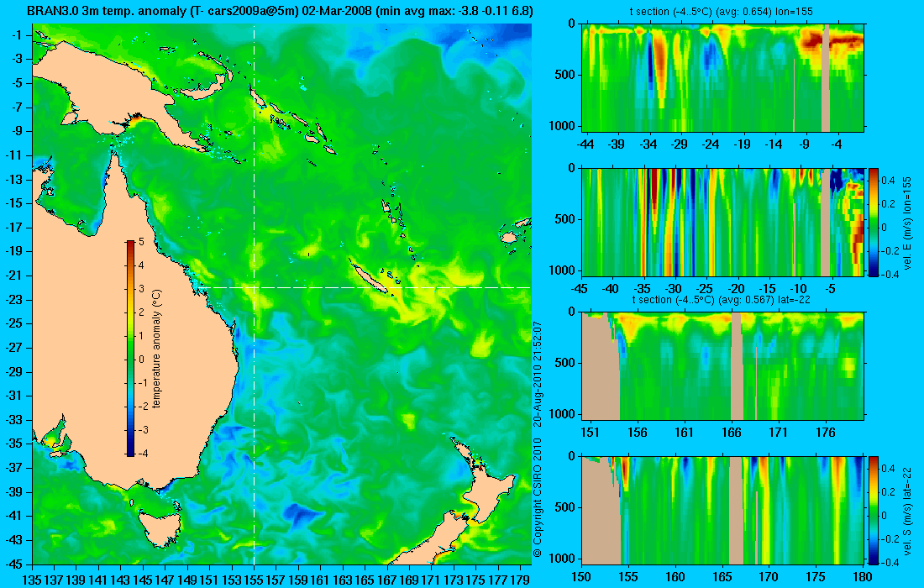Click the '163' longitude label on main map
The height and width of the screenshot is (588, 924).
tap(343, 580)
